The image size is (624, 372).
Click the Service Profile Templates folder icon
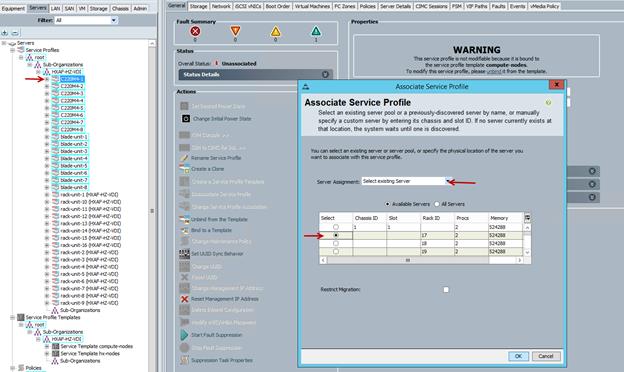(x=21, y=317)
